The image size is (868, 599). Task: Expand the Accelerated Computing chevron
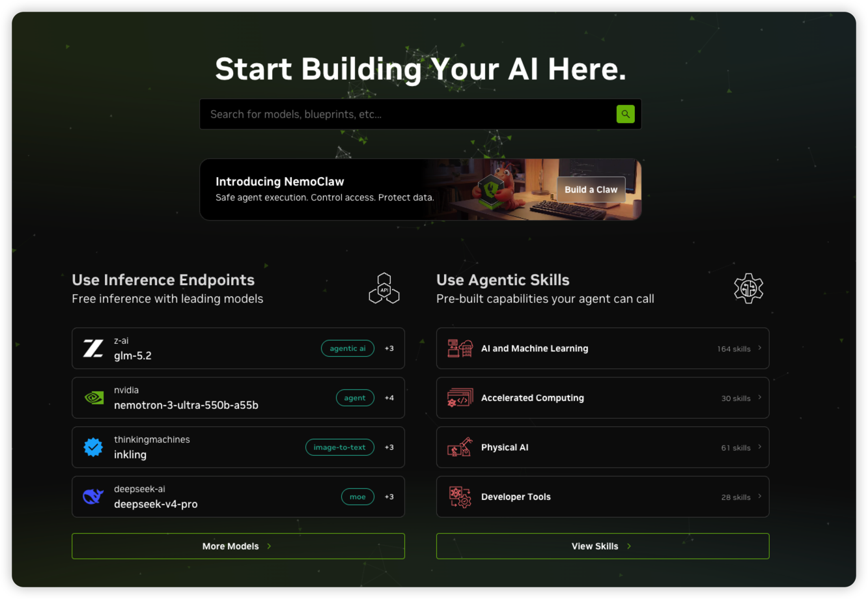(759, 398)
